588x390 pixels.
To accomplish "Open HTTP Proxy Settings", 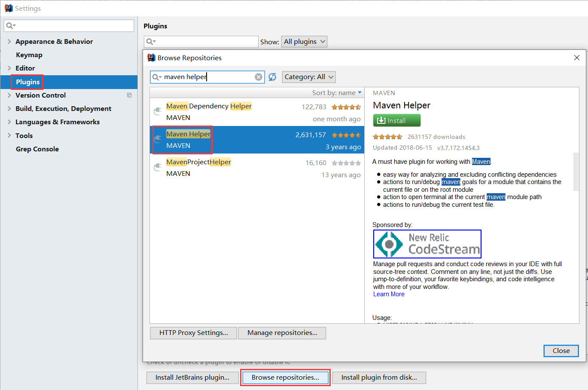I will (x=193, y=333).
